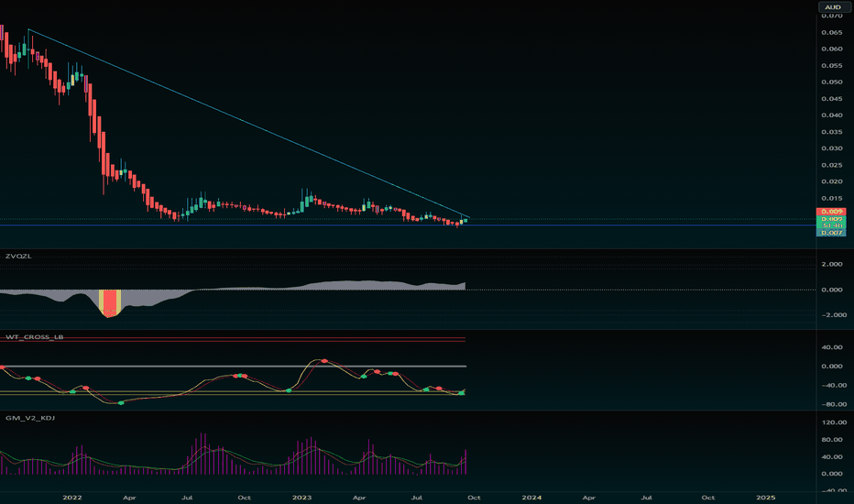The height and width of the screenshot is (504, 854).
Task: Click the 0.060 price axis label
Action: [832, 49]
